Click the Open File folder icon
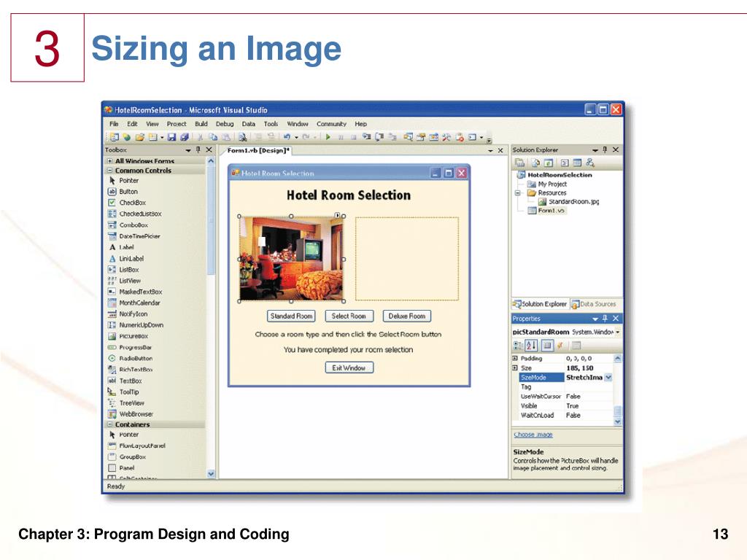 tap(139, 137)
